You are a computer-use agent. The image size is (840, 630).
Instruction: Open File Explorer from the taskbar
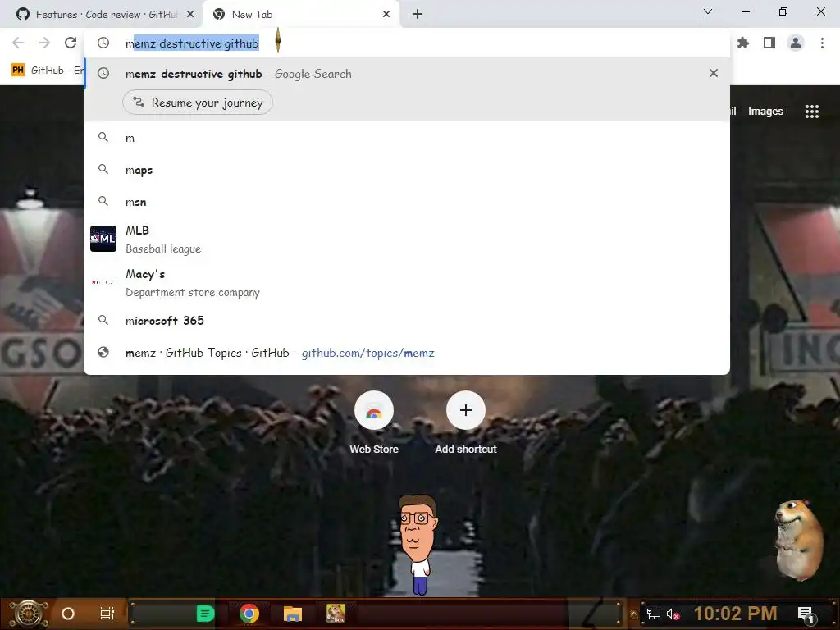coord(293,614)
